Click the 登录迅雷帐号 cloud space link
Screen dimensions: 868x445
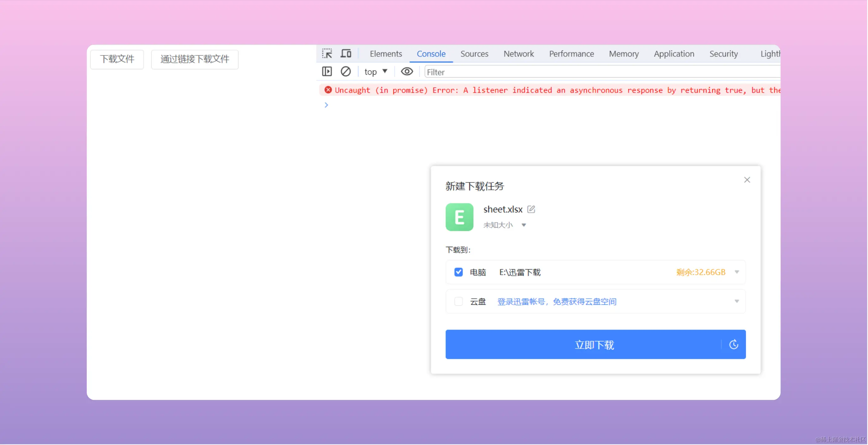click(x=557, y=302)
